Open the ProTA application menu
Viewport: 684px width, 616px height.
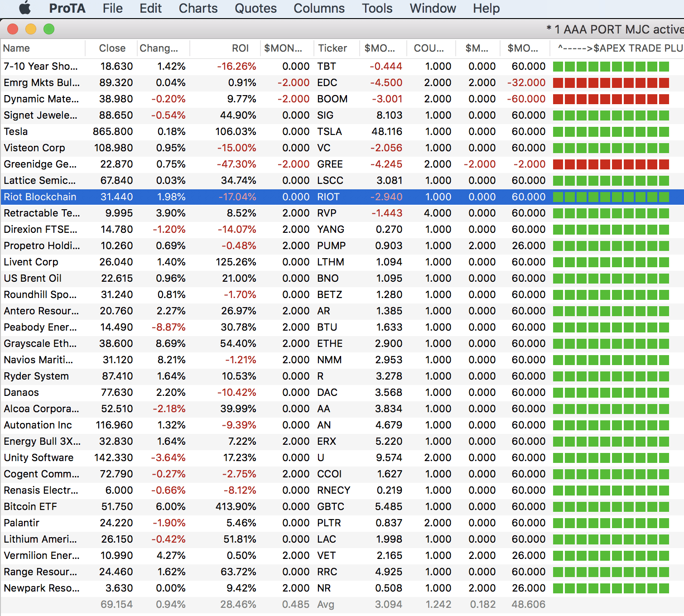(67, 8)
